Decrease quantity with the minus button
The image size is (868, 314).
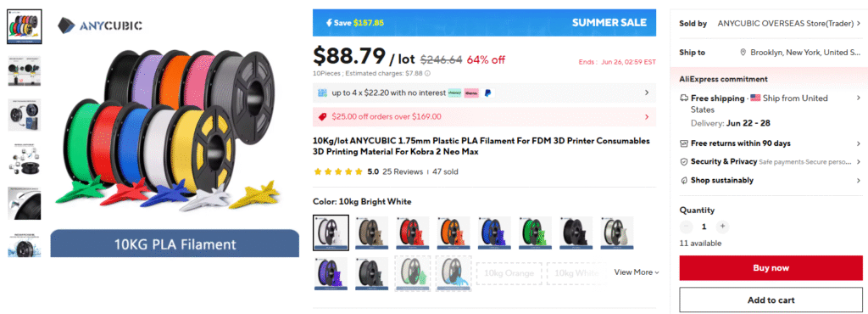click(x=687, y=227)
